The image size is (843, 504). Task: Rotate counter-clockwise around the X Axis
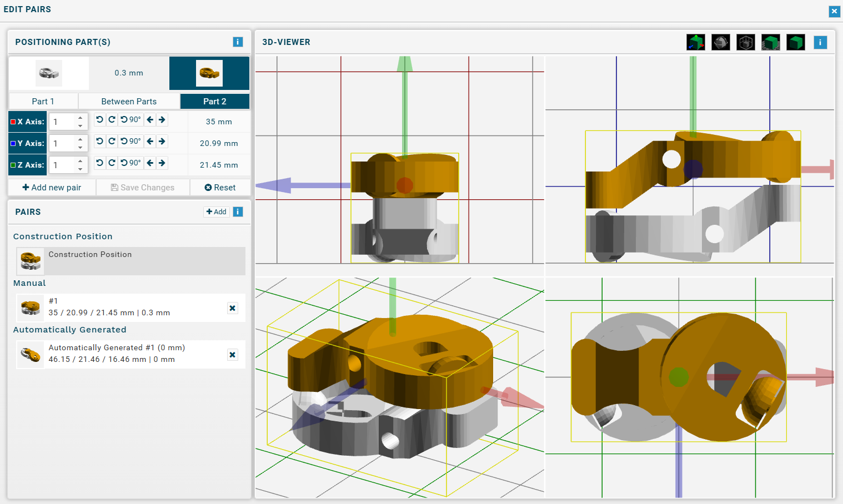coord(99,119)
